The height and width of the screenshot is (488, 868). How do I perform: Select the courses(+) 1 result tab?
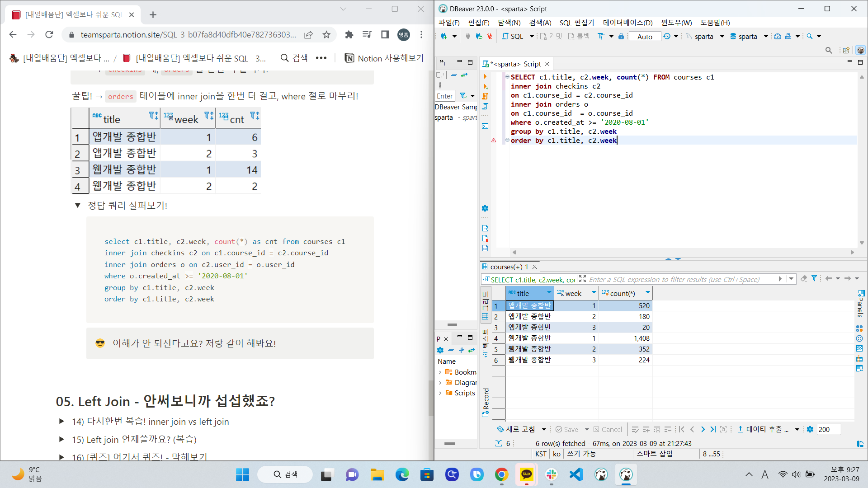pos(509,267)
